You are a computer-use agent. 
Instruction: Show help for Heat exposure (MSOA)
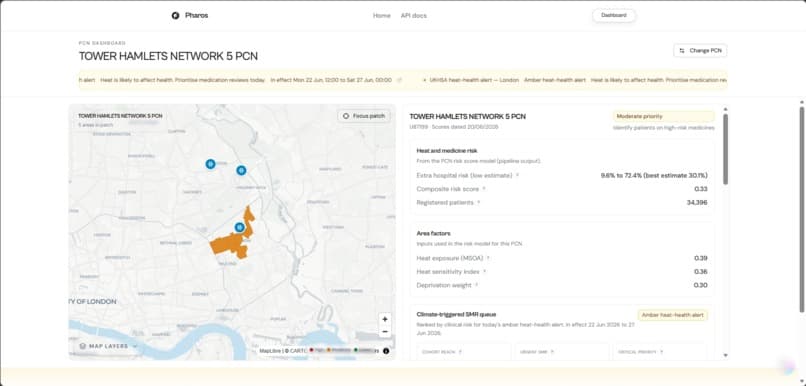[x=488, y=258]
